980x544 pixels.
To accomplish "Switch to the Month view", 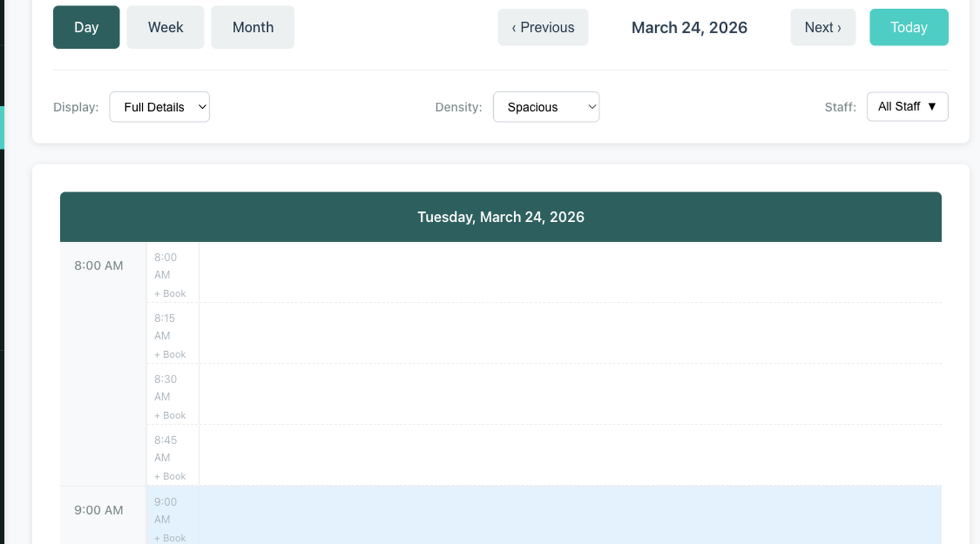I will coord(252,27).
